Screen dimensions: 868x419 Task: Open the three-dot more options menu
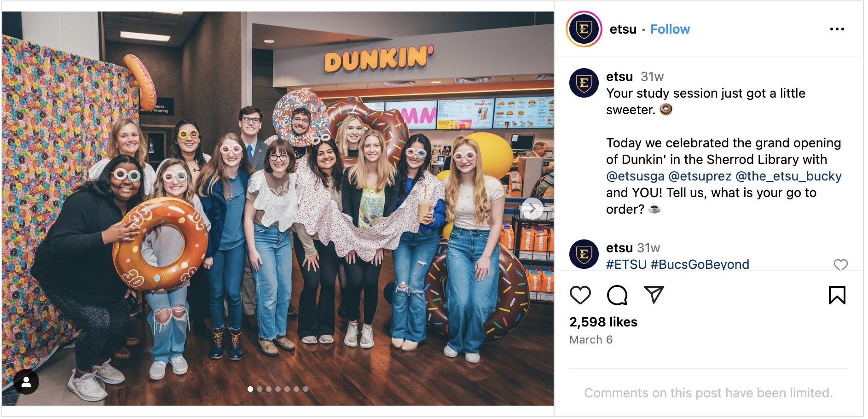[837, 29]
